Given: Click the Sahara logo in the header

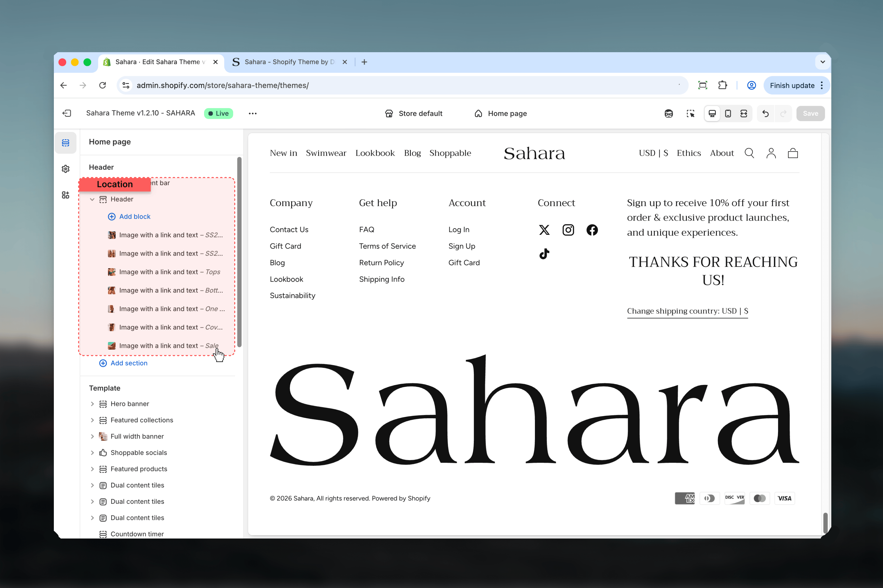Looking at the screenshot, I should tap(534, 153).
